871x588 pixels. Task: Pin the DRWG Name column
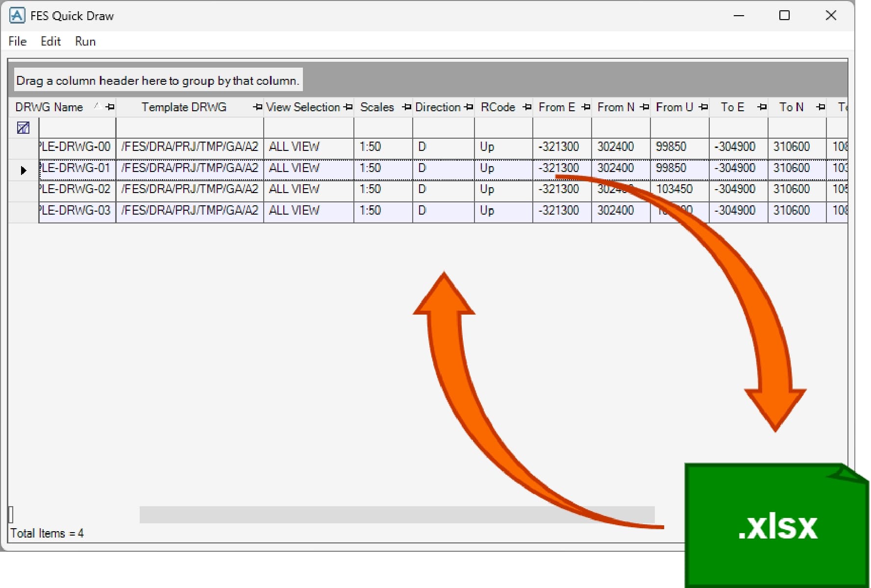tap(110, 107)
